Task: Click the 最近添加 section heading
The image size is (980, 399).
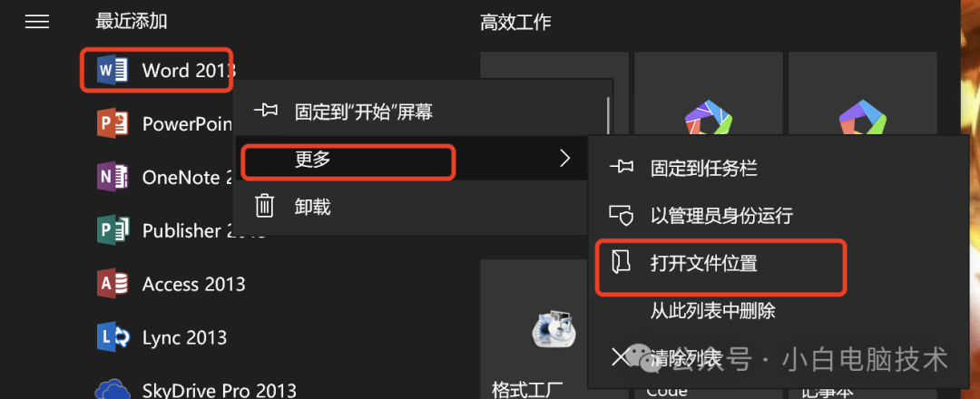Action: pyautogui.click(x=132, y=22)
